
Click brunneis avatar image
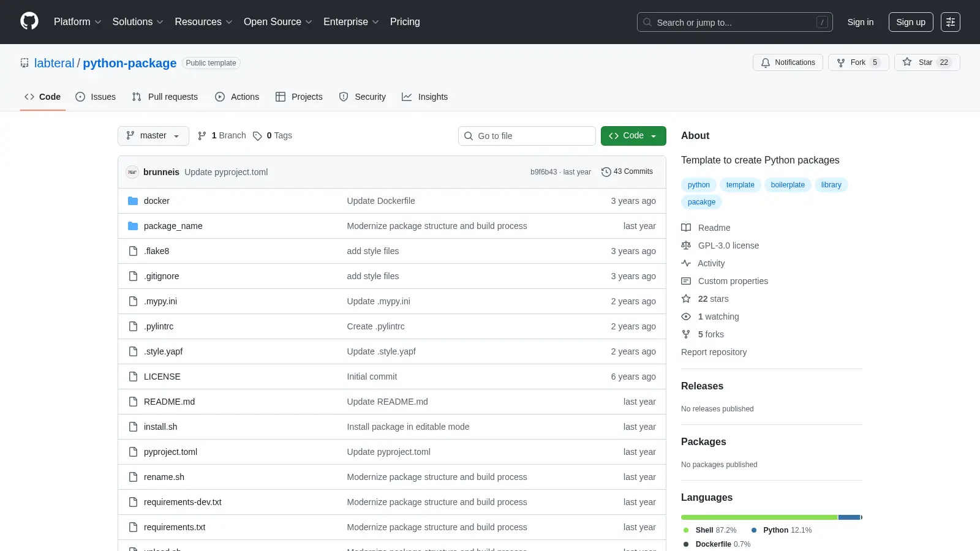point(132,172)
